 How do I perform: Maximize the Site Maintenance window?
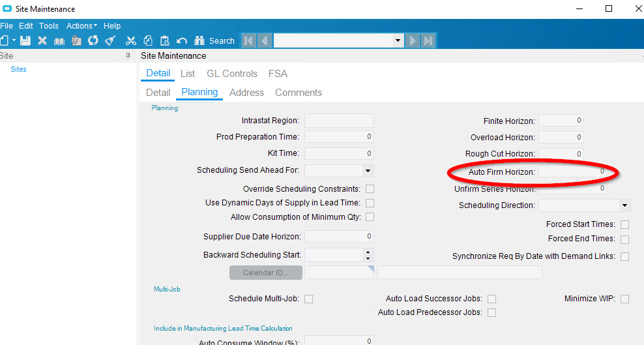point(609,8)
